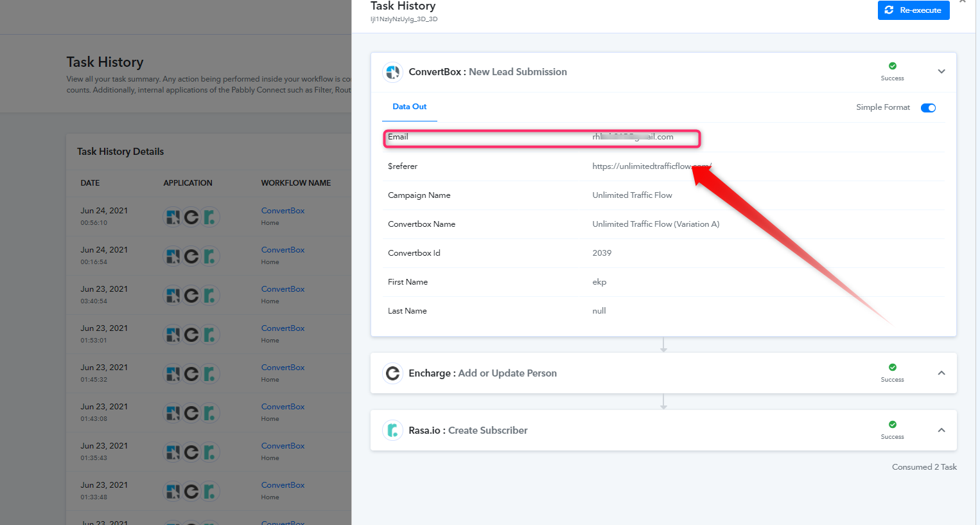
Task: Open ConvertBox workflow link for Jun 23 01:53:01
Action: 283,328
